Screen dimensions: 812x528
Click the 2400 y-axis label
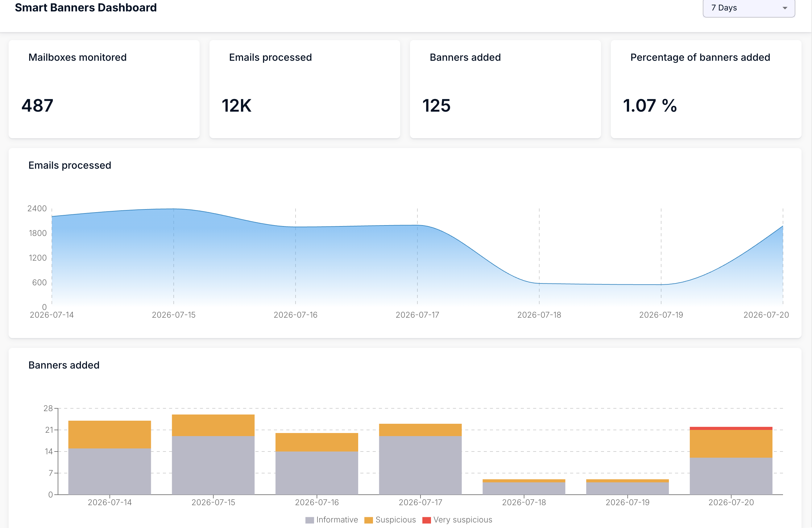tap(37, 208)
